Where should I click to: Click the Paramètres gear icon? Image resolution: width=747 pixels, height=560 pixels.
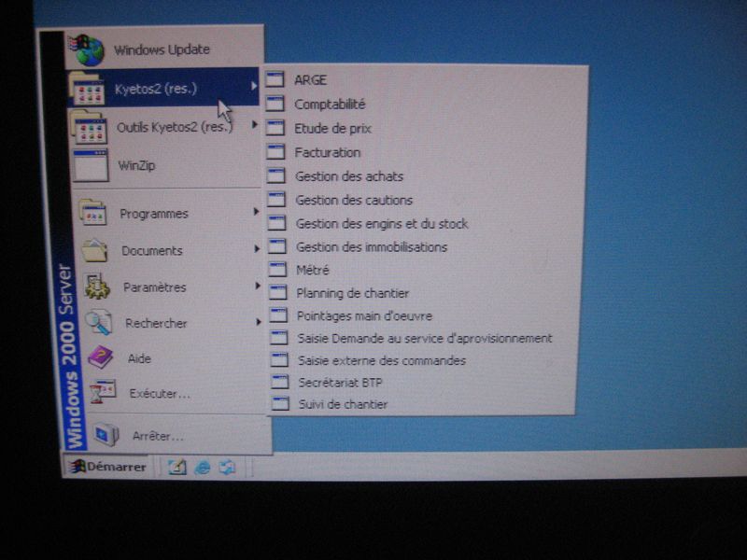[98, 287]
